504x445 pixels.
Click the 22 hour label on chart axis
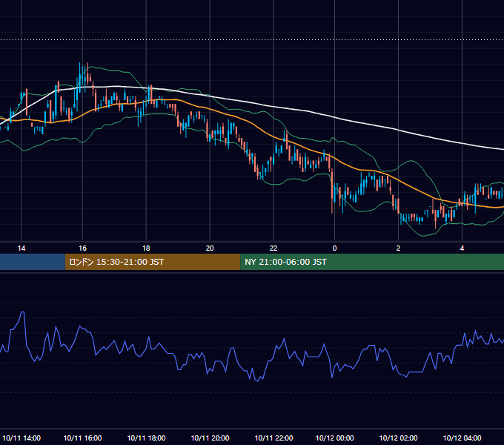tap(273, 248)
